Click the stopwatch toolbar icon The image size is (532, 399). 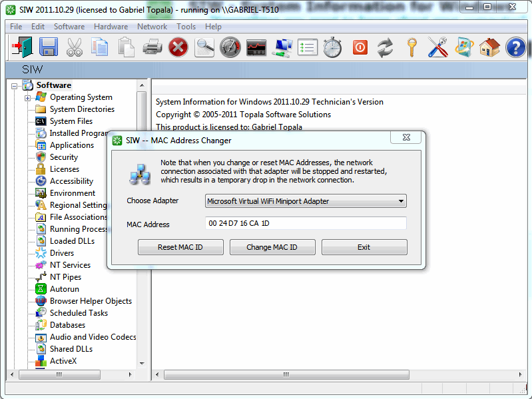click(x=333, y=47)
